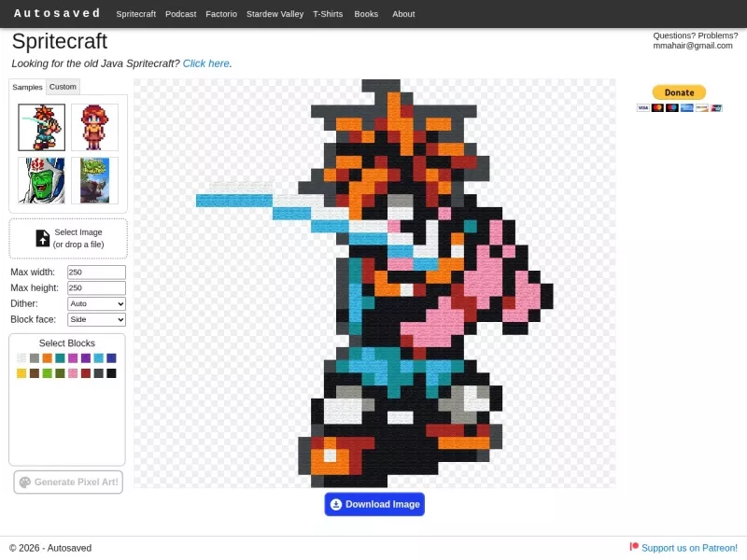The width and height of the screenshot is (747, 560).
Task: Open the Factorio page
Action: pos(221,14)
